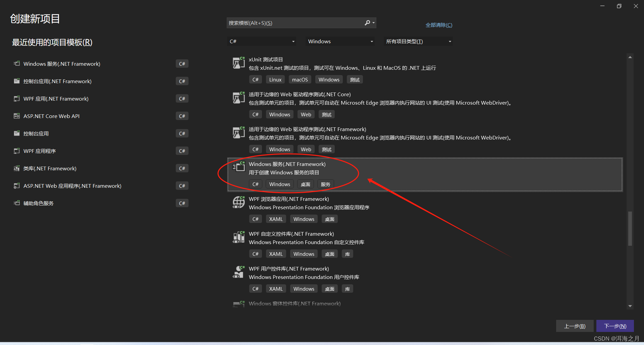Click the 上一步(B) button
This screenshot has width=644, height=345.
(575, 326)
